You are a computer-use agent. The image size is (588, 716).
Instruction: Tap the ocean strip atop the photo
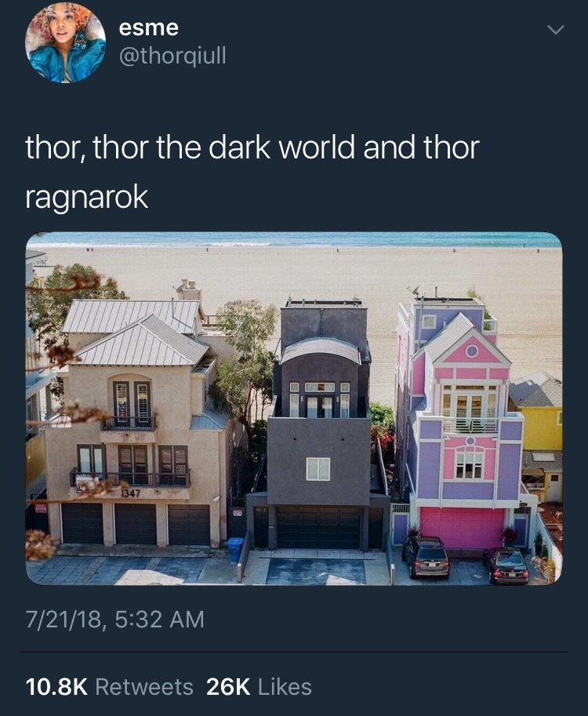click(294, 239)
